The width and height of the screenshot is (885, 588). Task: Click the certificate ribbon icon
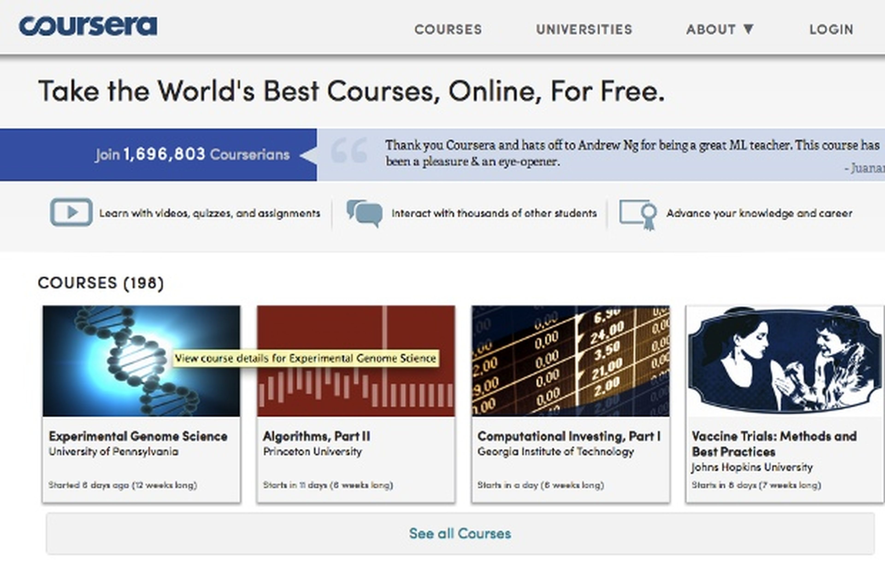tap(638, 215)
